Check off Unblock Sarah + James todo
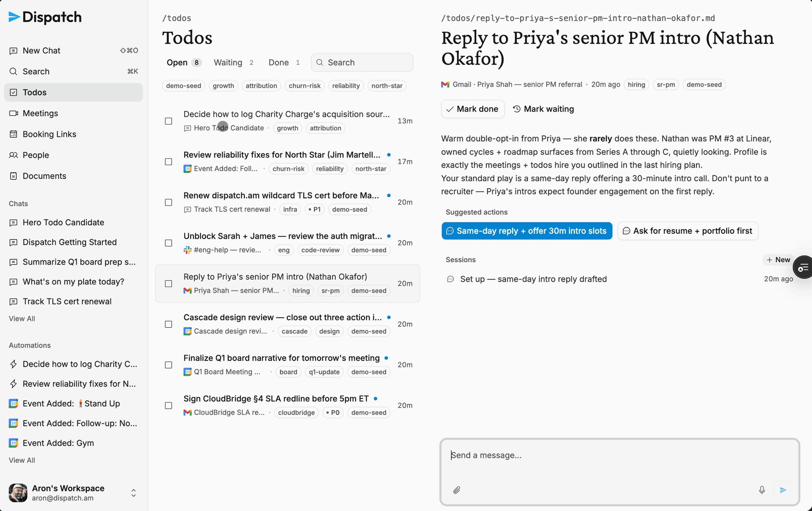This screenshot has width=812, height=511. (168, 243)
